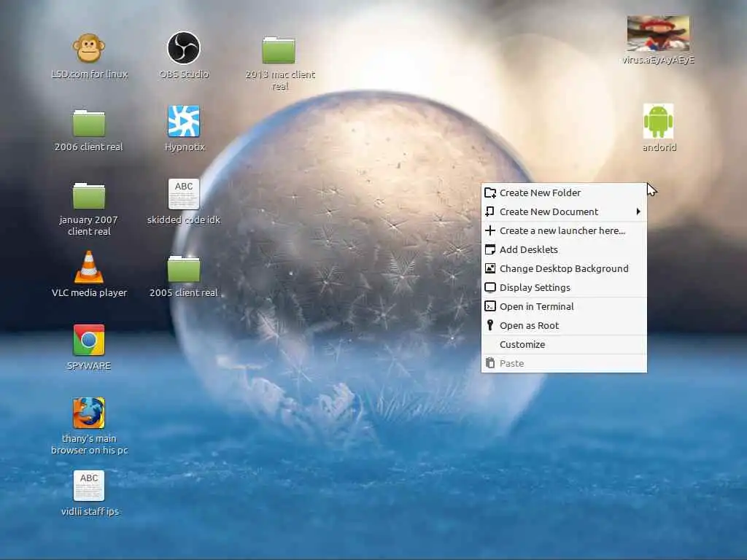Click Customize in the context menu
Screen dimensions: 747x560
(x=564, y=345)
